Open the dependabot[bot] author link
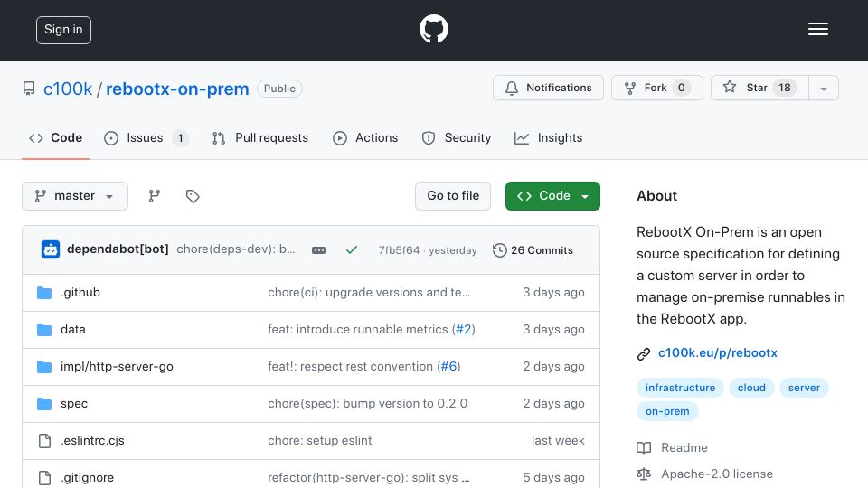Image resolution: width=868 pixels, height=488 pixels. [x=118, y=249]
